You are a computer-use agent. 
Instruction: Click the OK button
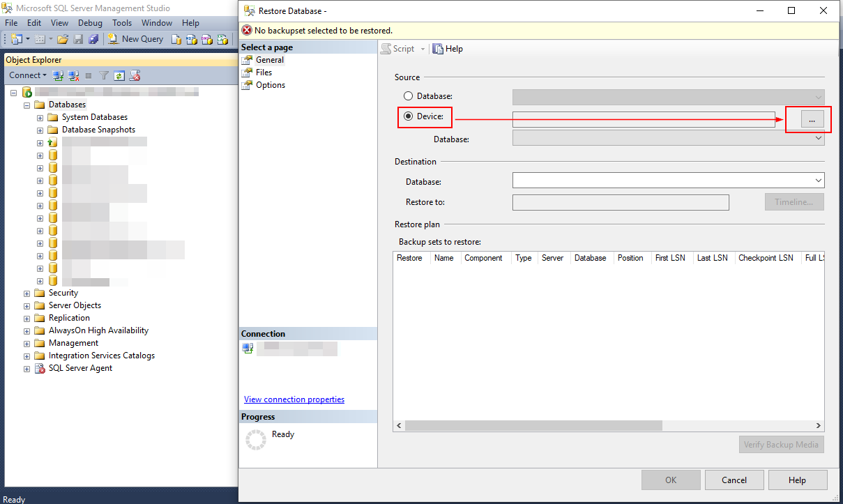(671, 480)
